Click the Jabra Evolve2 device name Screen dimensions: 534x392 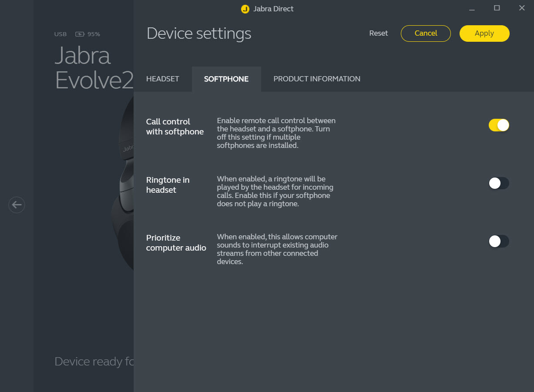pos(94,67)
